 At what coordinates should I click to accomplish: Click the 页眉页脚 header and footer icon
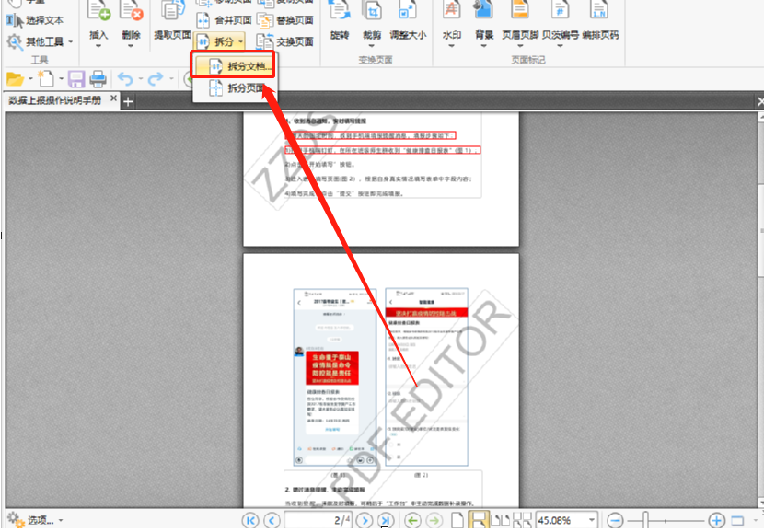point(520,11)
